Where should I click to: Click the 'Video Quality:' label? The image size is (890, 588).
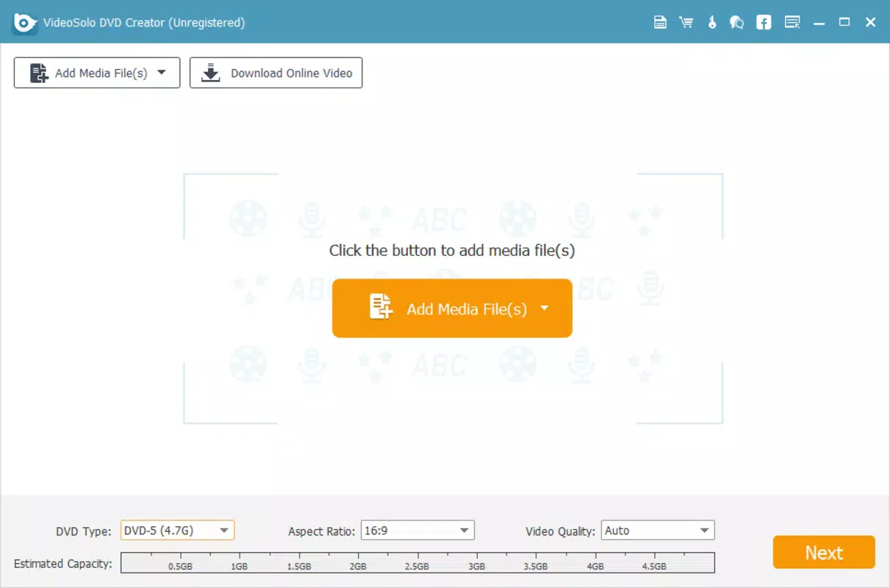tap(560, 531)
